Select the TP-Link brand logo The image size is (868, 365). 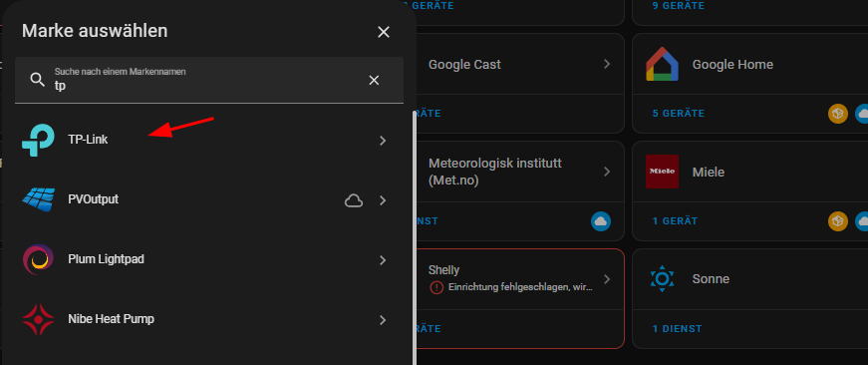click(x=38, y=141)
